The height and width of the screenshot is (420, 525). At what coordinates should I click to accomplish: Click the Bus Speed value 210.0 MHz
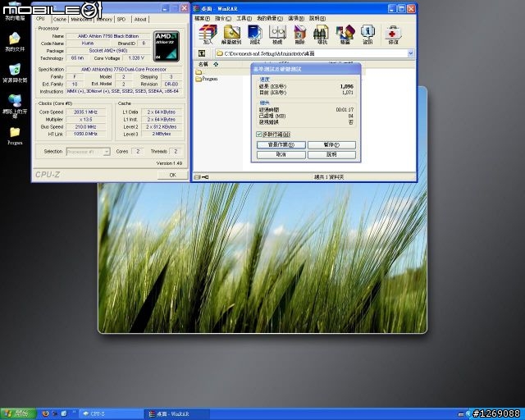(85, 127)
